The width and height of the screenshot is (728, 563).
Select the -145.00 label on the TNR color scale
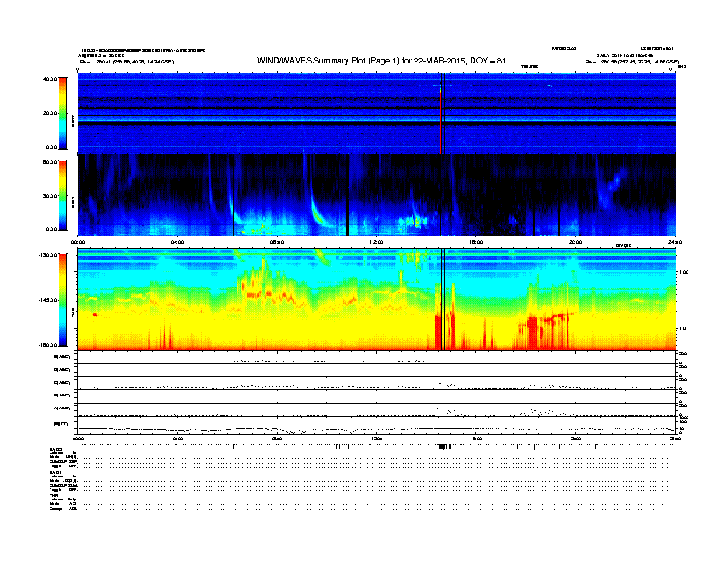pos(48,300)
